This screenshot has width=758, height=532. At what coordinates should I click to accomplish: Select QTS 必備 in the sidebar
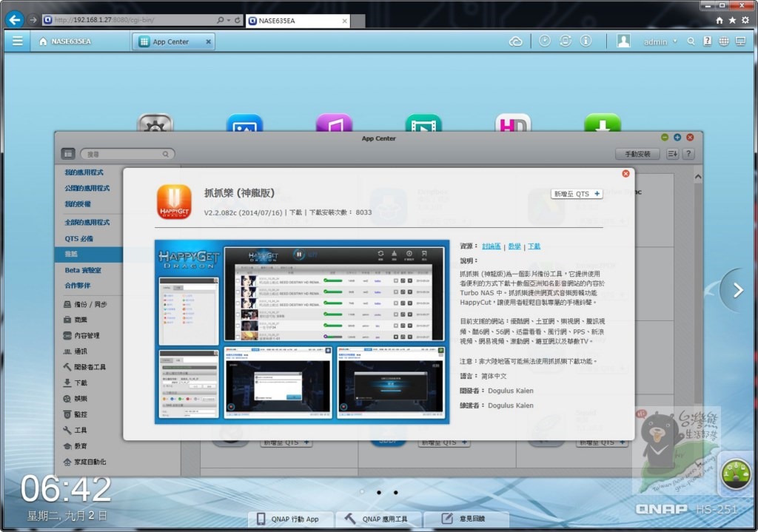click(78, 239)
